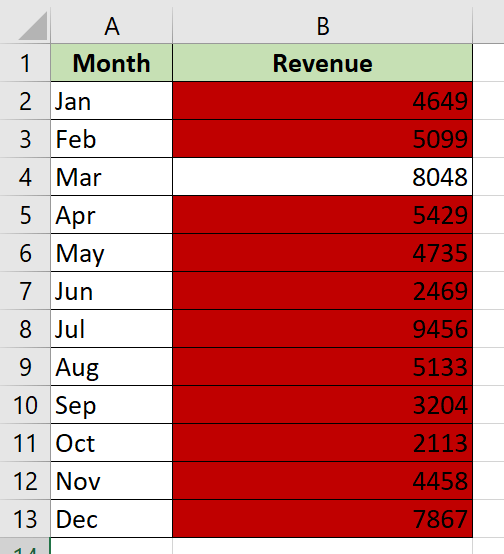Select row 9 header
Image resolution: width=504 pixels, height=554 pixels.
click(x=25, y=367)
